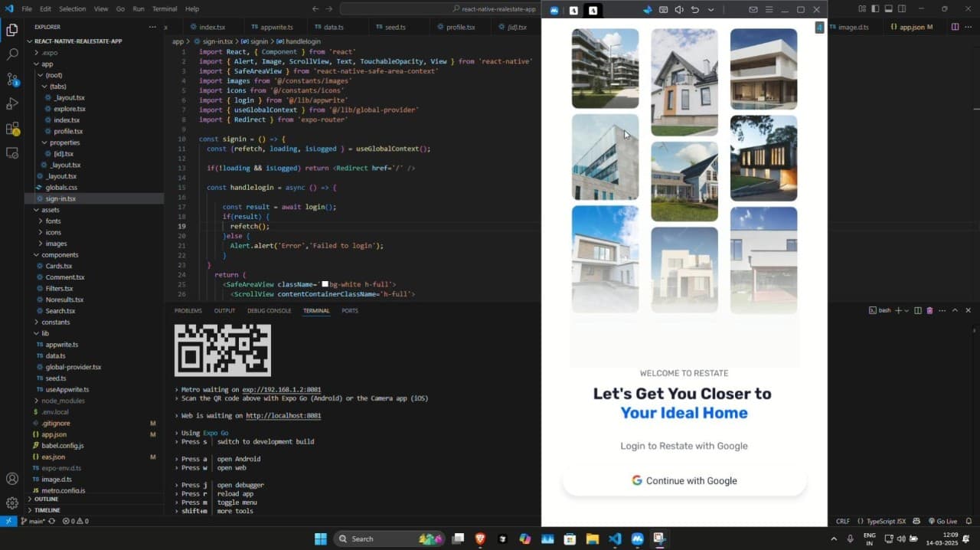The width and height of the screenshot is (980, 550).
Task: Split the terminal pane
Action: 918,310
